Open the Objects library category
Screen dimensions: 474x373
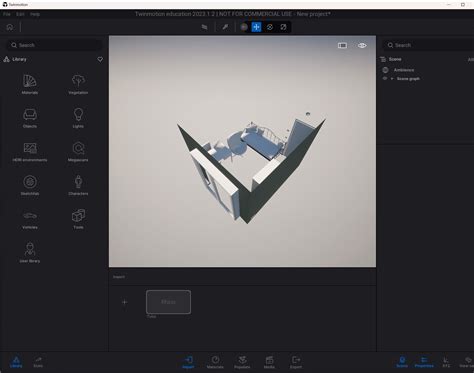click(x=30, y=118)
